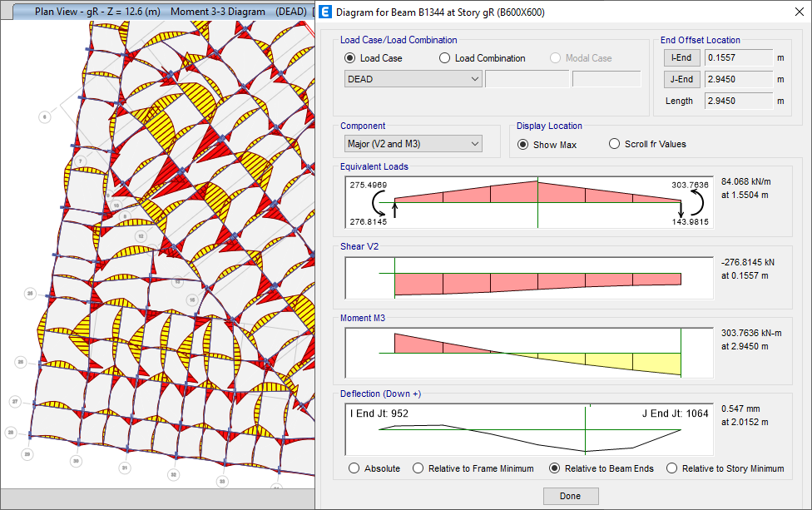The height and width of the screenshot is (510, 812).
Task: Enable the Show Max display option
Action: click(523, 145)
